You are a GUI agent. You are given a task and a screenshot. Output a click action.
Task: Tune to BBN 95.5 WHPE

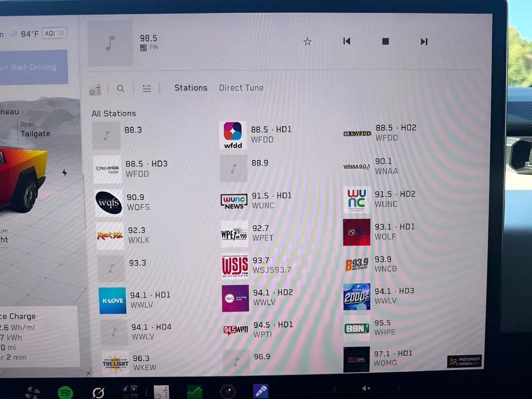[x=370, y=328]
